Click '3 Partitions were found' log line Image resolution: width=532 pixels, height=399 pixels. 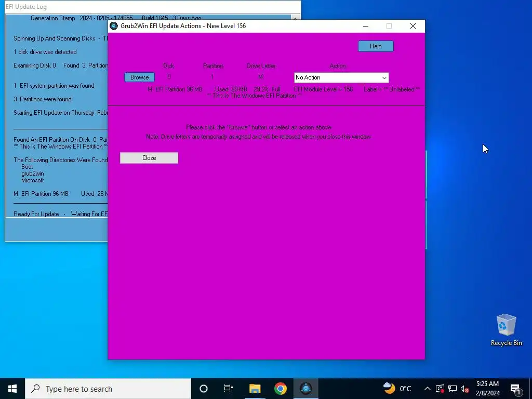(43, 99)
